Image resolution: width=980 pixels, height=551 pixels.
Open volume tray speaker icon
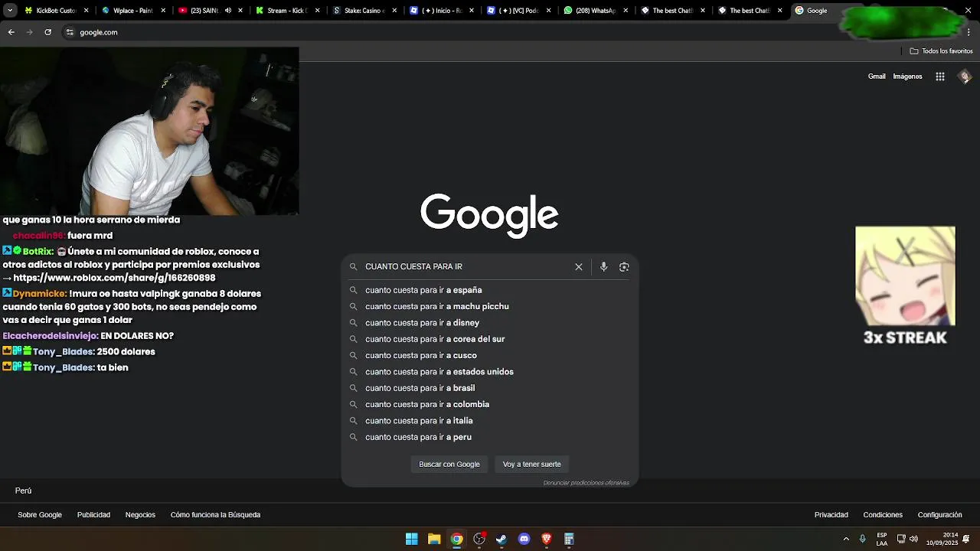(x=913, y=539)
